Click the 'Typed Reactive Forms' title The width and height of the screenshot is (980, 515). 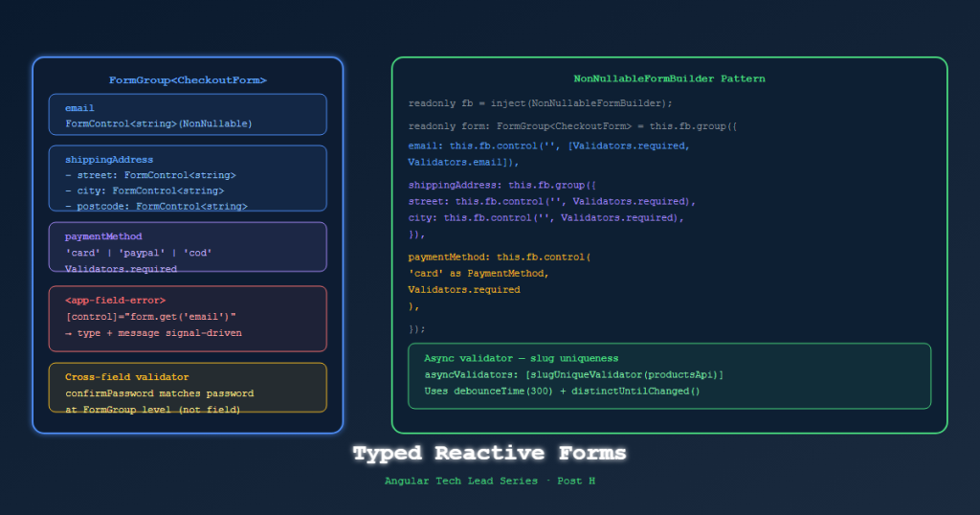(489, 453)
